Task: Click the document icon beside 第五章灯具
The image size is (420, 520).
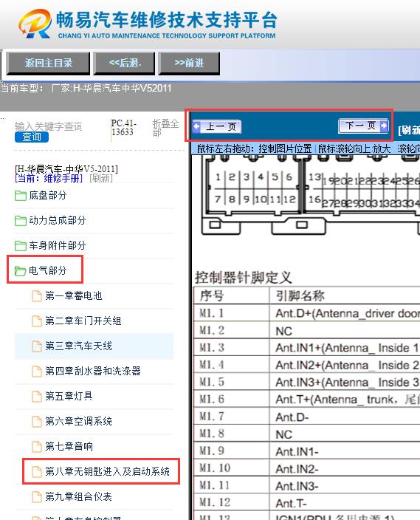Action: (36, 397)
